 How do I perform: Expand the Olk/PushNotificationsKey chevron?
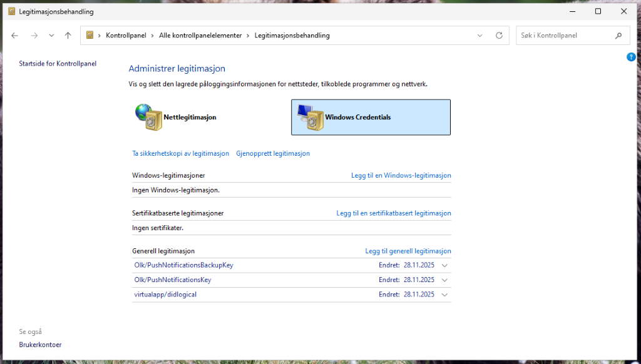445,280
